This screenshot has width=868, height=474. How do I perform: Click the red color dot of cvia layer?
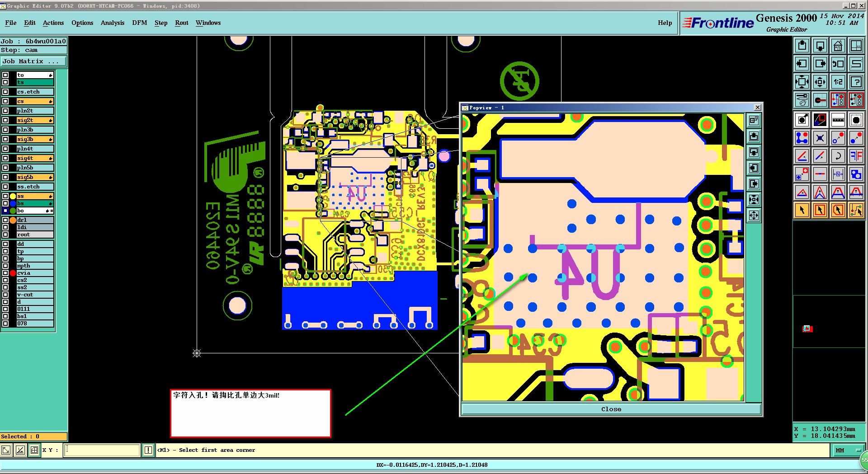click(13, 273)
